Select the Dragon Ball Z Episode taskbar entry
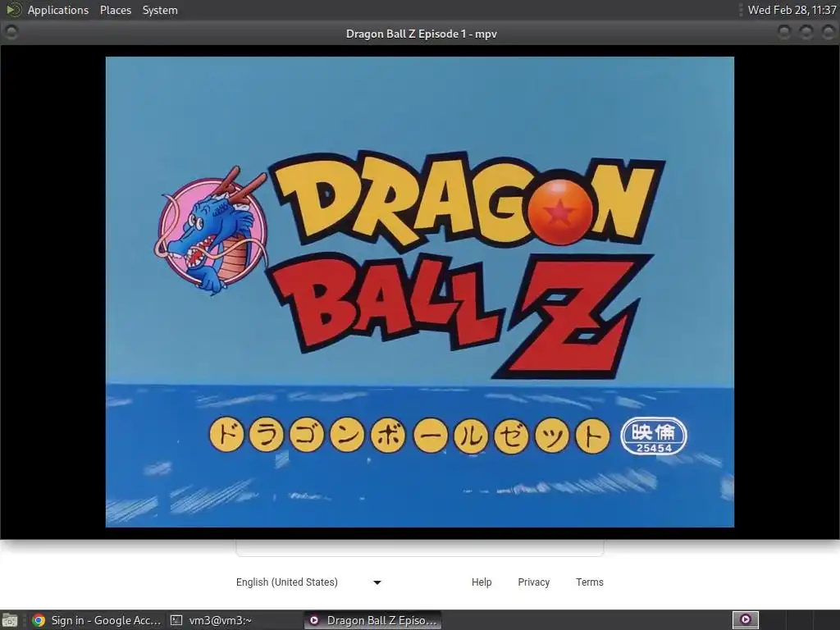The image size is (840, 630). click(x=373, y=620)
